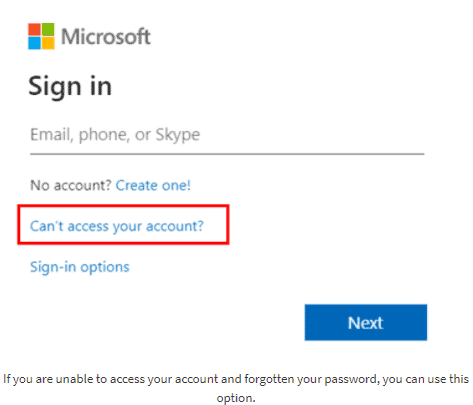Click the word option. in caption

point(236,398)
